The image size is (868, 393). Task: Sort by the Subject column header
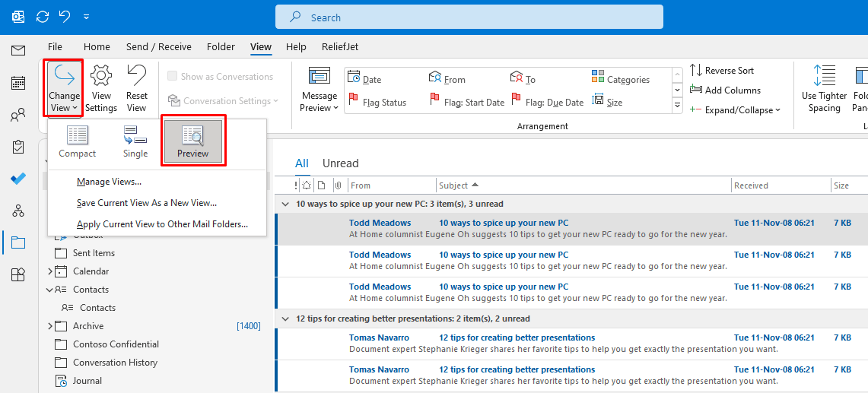click(x=583, y=185)
